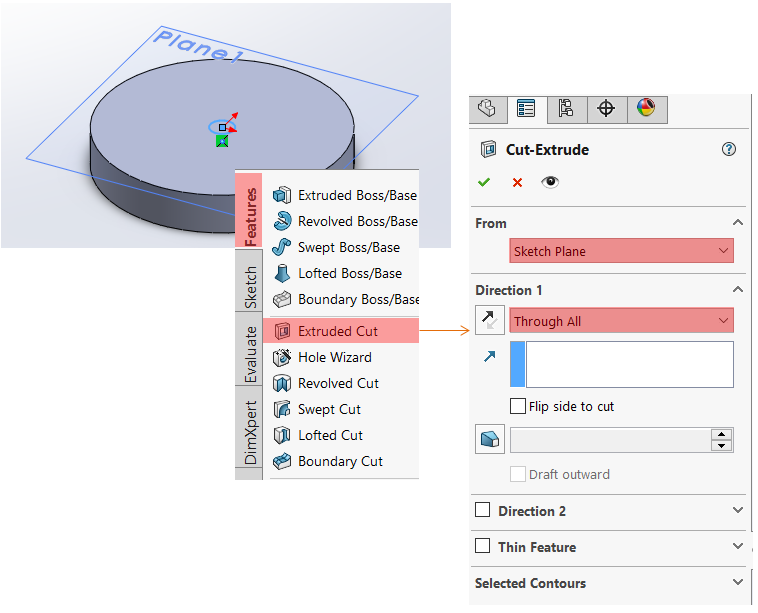This screenshot has height=613, width=758.
Task: Decrease draft angle with the down spinner arrow
Action: (x=721, y=446)
